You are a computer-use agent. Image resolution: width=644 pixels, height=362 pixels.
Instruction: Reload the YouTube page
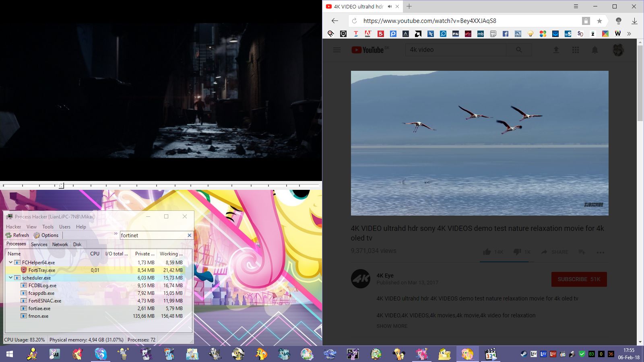pos(354,21)
